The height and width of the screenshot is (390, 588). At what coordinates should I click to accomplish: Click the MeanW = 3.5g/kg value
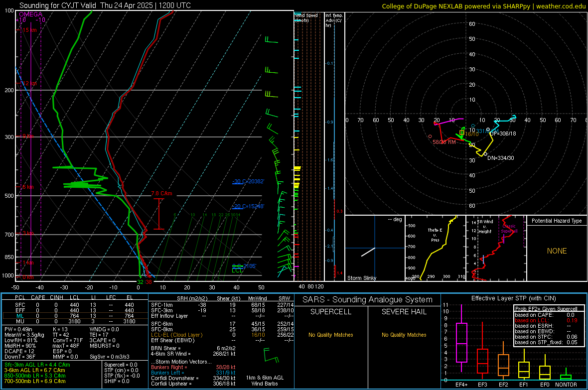[24, 335]
